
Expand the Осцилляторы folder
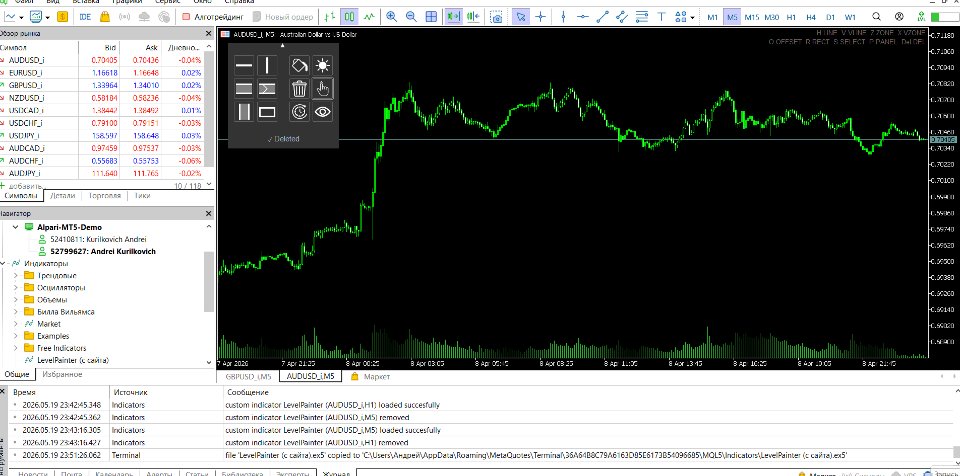coord(16,287)
